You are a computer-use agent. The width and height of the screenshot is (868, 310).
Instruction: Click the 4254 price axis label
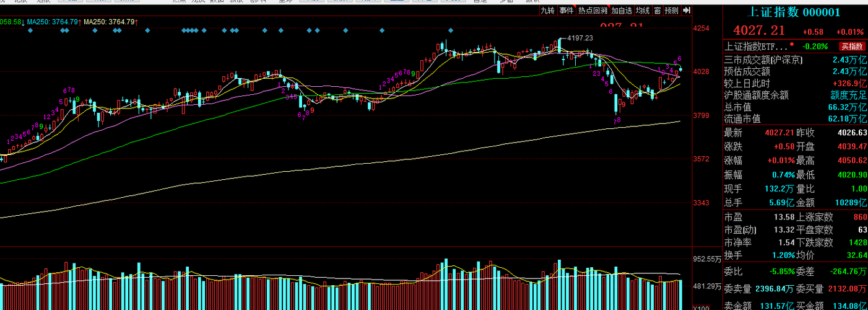click(701, 28)
